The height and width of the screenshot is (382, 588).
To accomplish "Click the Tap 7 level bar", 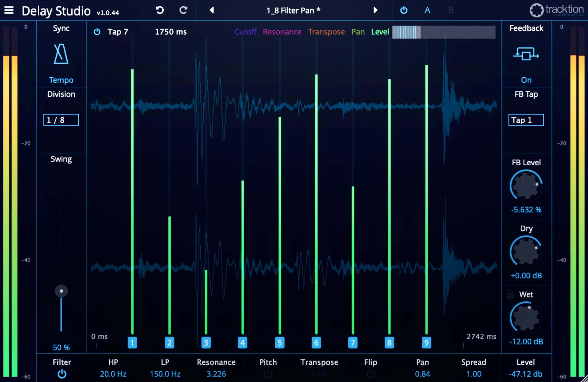I will pos(353,260).
